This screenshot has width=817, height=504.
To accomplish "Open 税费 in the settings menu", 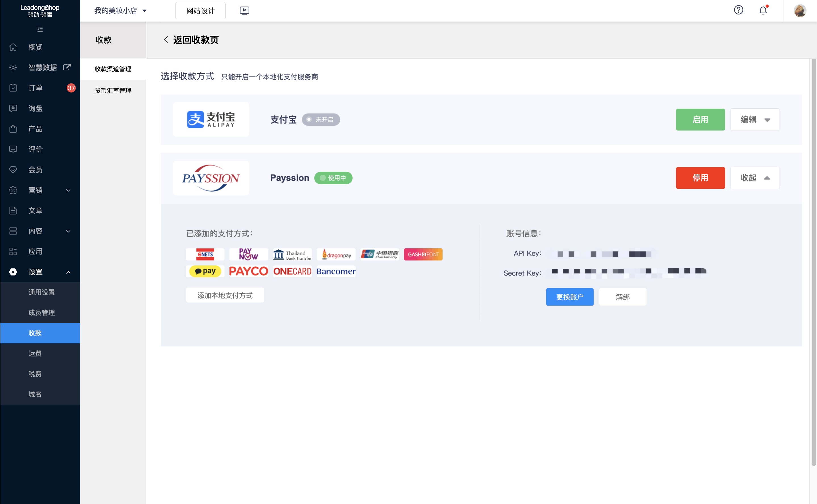I will 35,374.
